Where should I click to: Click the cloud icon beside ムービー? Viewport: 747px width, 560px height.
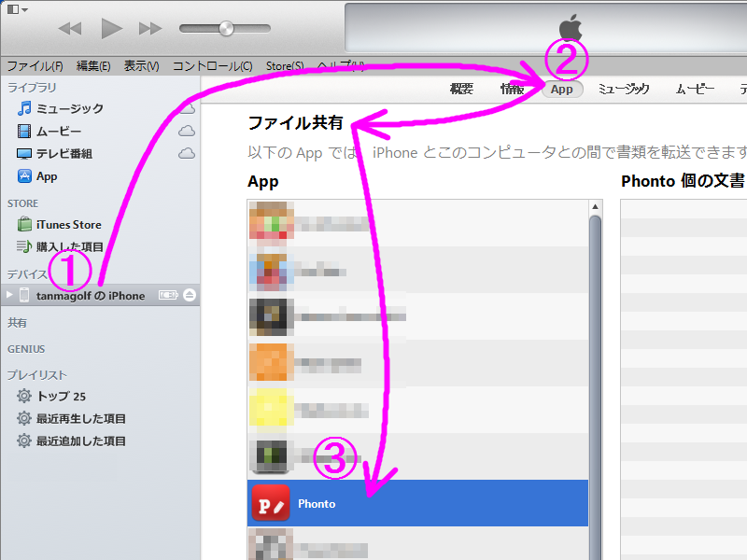point(187,131)
